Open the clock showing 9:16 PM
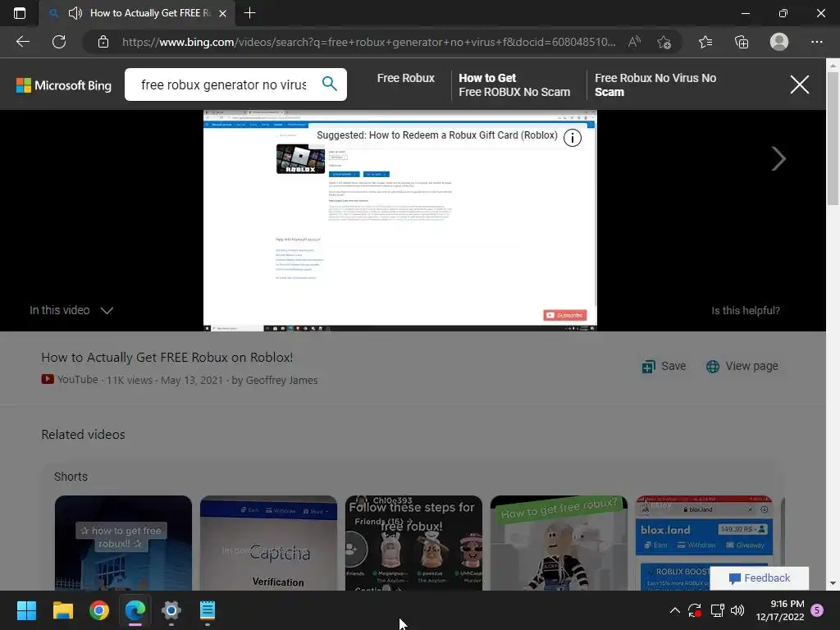The image size is (840, 630). (780, 610)
